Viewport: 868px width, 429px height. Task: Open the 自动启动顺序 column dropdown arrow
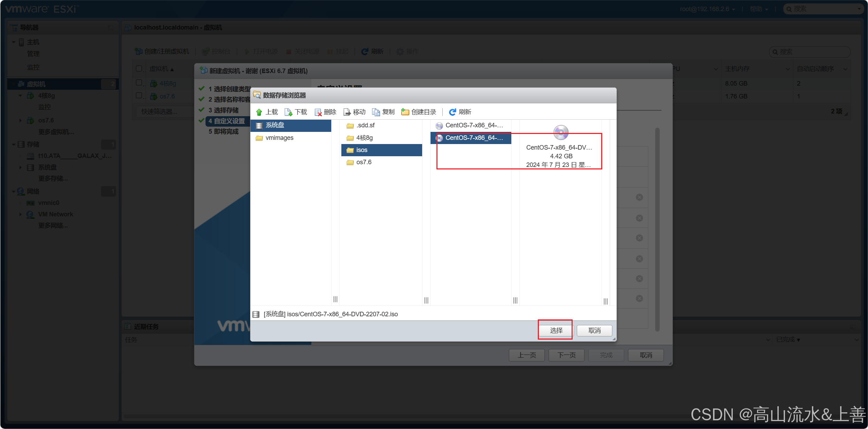(x=845, y=69)
